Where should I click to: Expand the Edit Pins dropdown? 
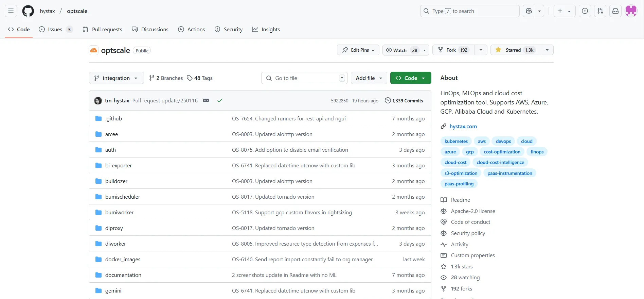tap(358, 50)
